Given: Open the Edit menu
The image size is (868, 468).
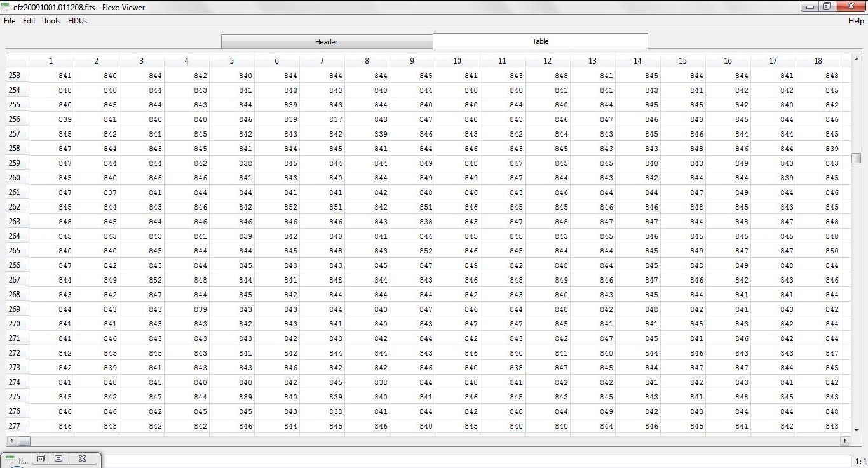Looking at the screenshot, I should [29, 21].
